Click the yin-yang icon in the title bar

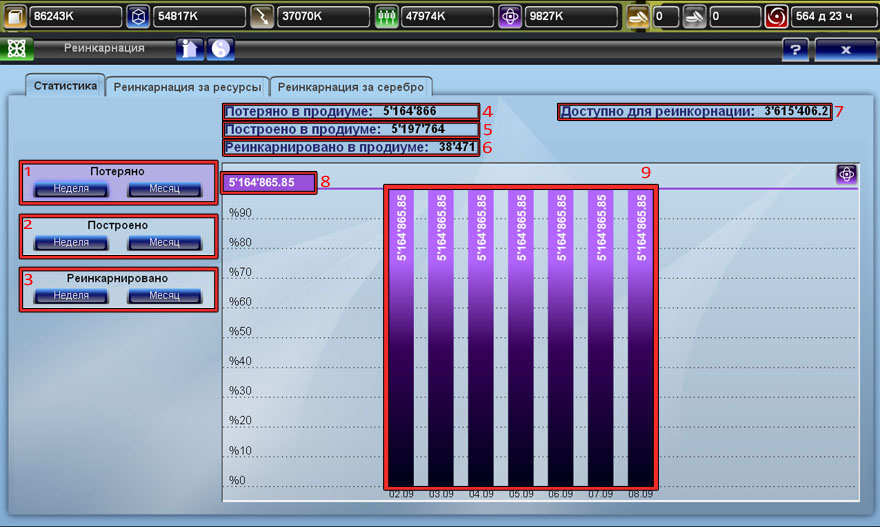tap(219, 49)
